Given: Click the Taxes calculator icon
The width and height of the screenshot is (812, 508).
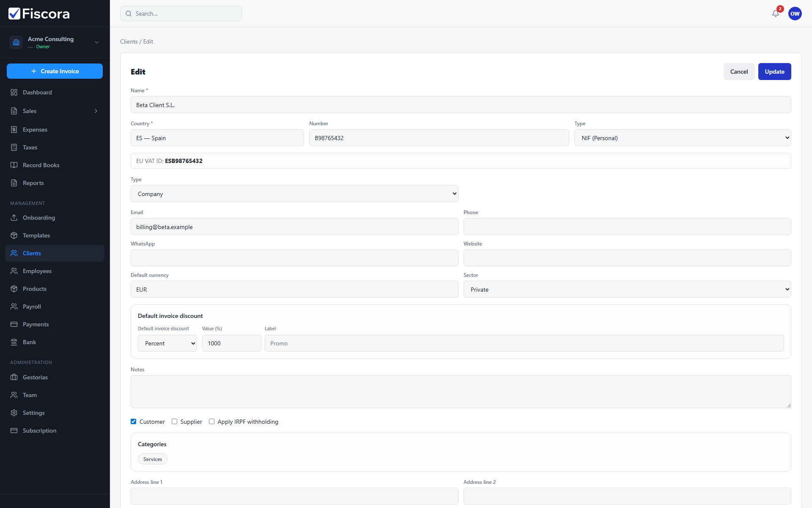Looking at the screenshot, I should coord(14,147).
